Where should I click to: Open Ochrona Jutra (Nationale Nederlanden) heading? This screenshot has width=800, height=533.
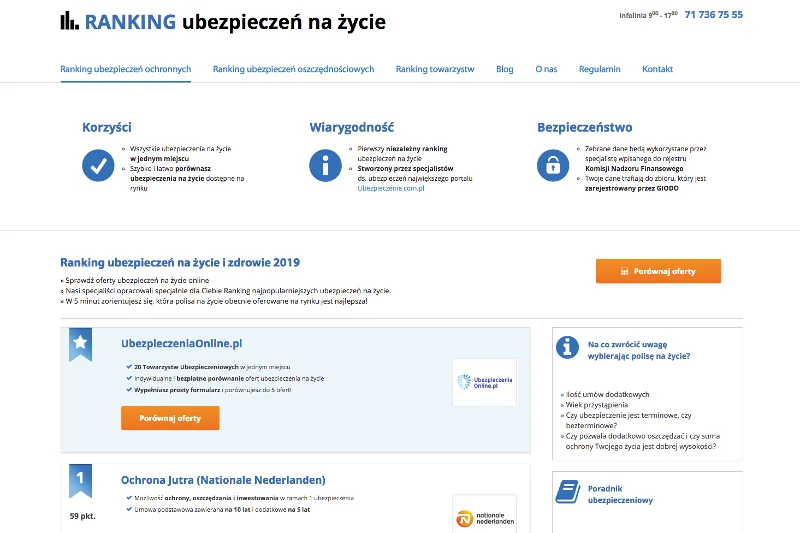coord(223,480)
